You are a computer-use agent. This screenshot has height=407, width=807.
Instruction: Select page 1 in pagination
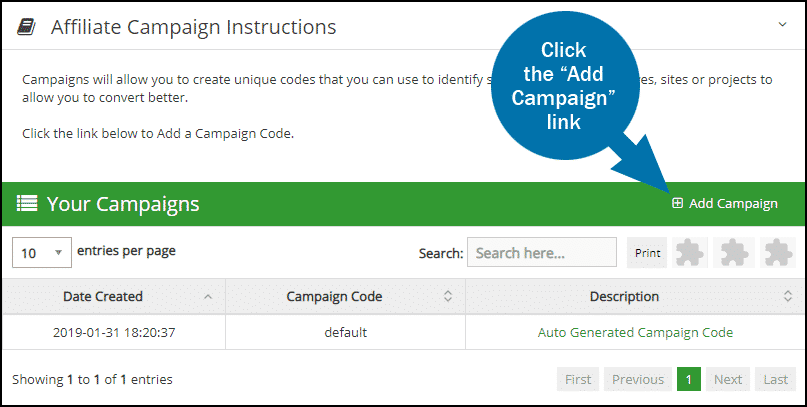click(x=689, y=379)
